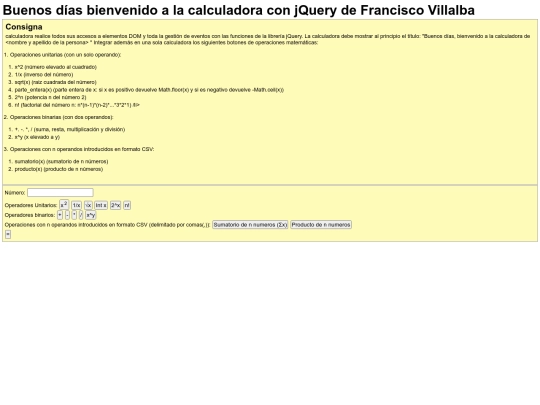Image resolution: width=540 pixels, height=405 pixels.
Task: Click the 'Operadores binarios:' label
Action: pyautogui.click(x=30, y=215)
